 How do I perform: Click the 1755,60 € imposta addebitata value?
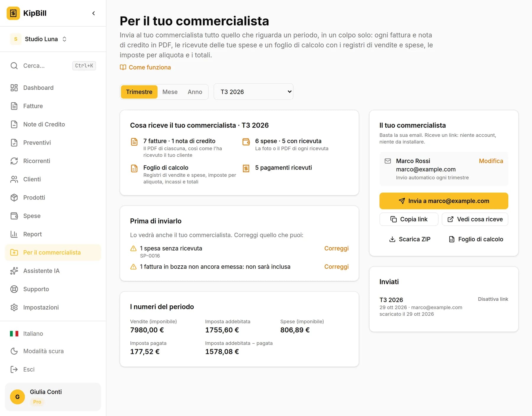pyautogui.click(x=222, y=330)
